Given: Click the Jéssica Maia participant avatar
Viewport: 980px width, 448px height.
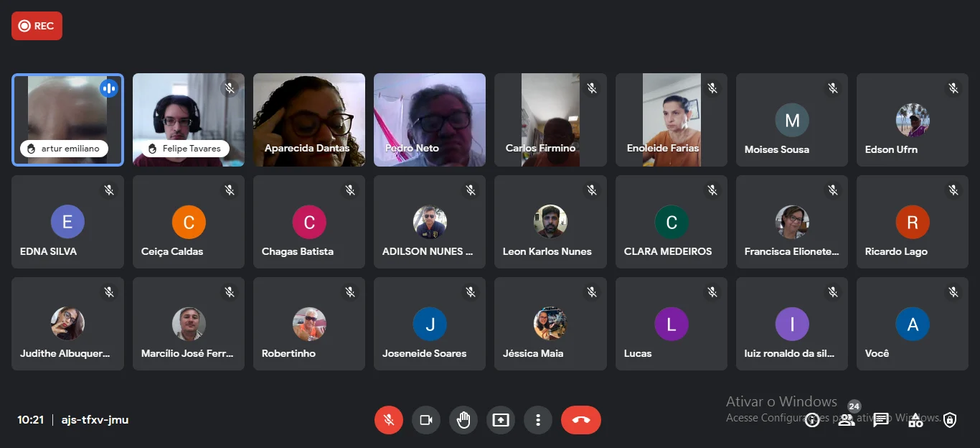Looking at the screenshot, I should point(551,324).
